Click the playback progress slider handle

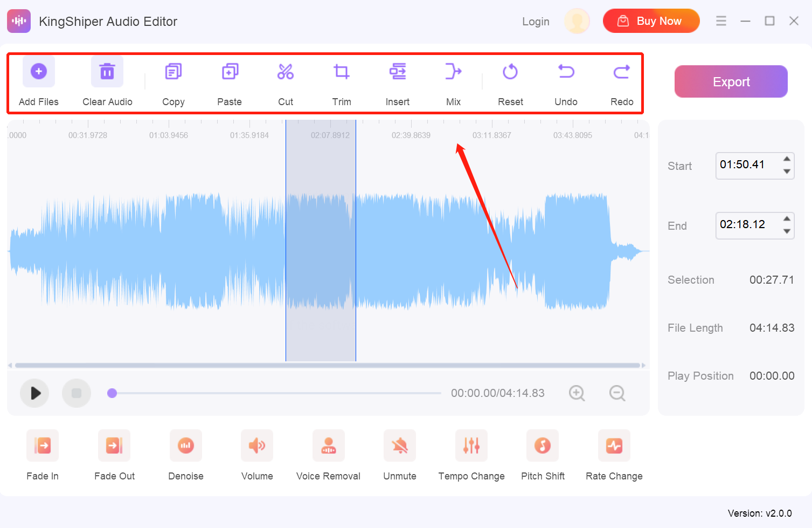112,393
